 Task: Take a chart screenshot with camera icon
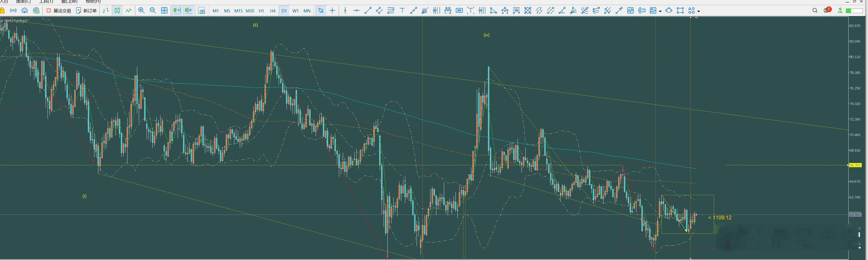pyautogui.click(x=202, y=11)
